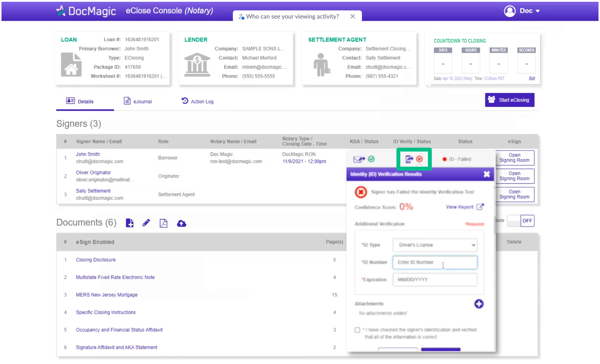This screenshot has height=364, width=600.
Task: Open the PDF download icon in Documents toolbar
Action: pyautogui.click(x=163, y=223)
